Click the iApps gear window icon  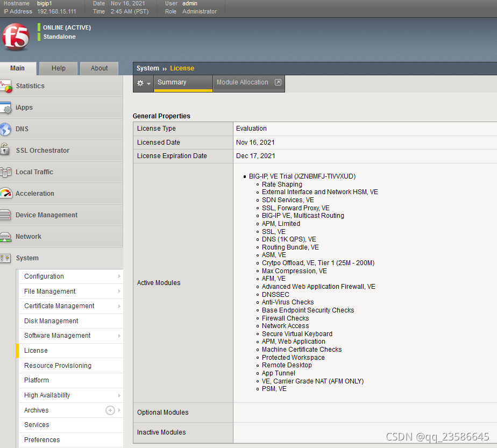click(x=6, y=108)
